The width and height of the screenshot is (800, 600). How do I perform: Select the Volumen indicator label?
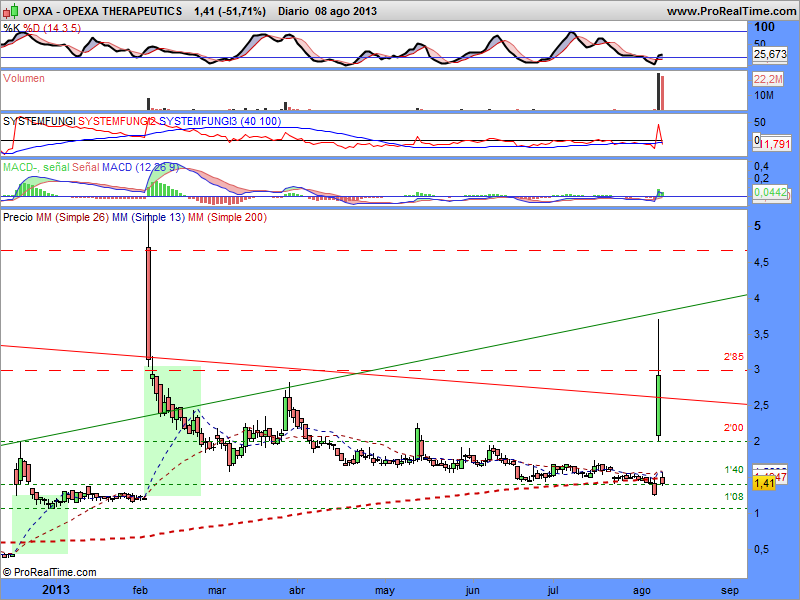click(x=23, y=78)
